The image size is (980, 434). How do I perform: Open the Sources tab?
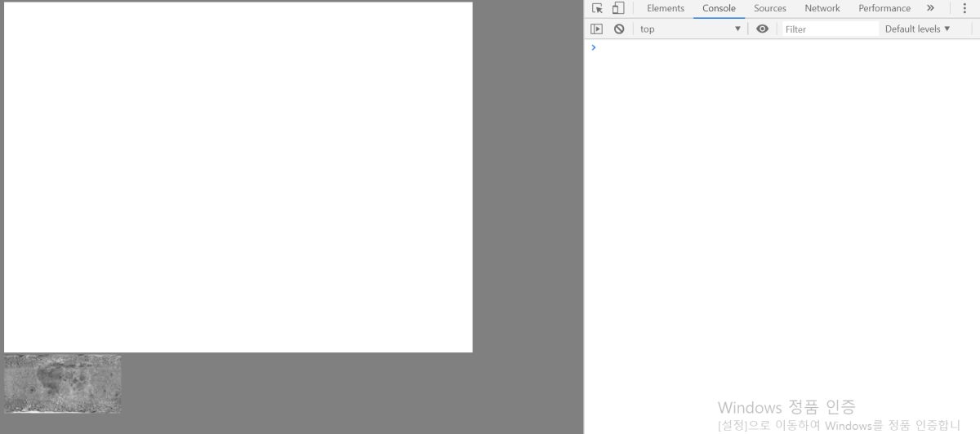tap(770, 8)
